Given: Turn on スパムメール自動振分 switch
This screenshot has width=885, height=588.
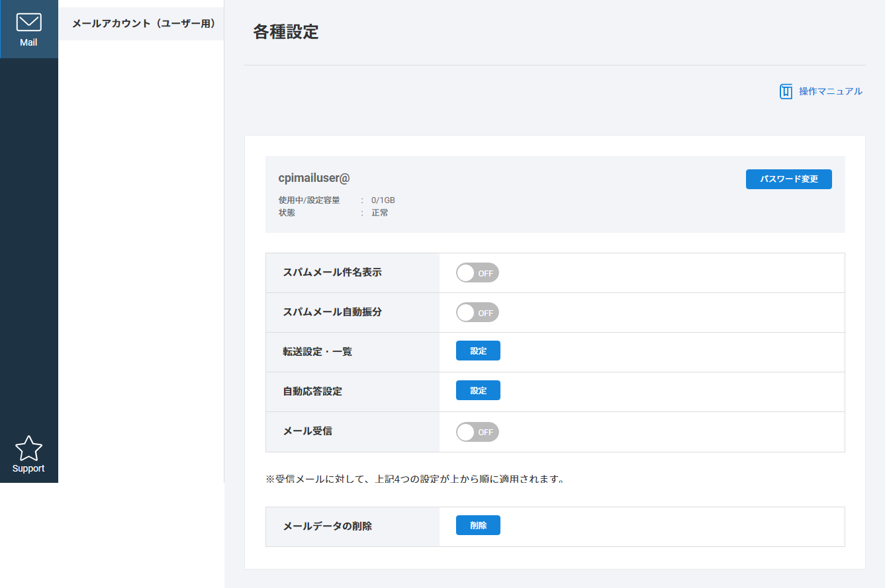Looking at the screenshot, I should pos(477,312).
